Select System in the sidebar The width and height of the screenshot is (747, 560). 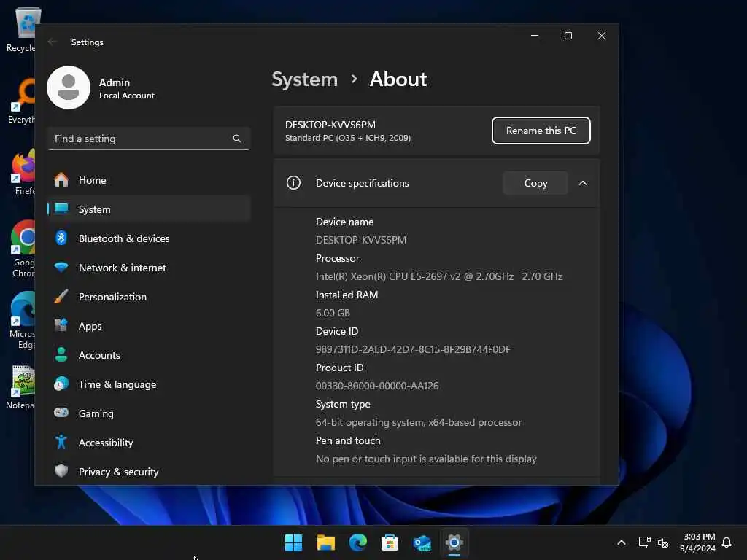click(x=149, y=209)
